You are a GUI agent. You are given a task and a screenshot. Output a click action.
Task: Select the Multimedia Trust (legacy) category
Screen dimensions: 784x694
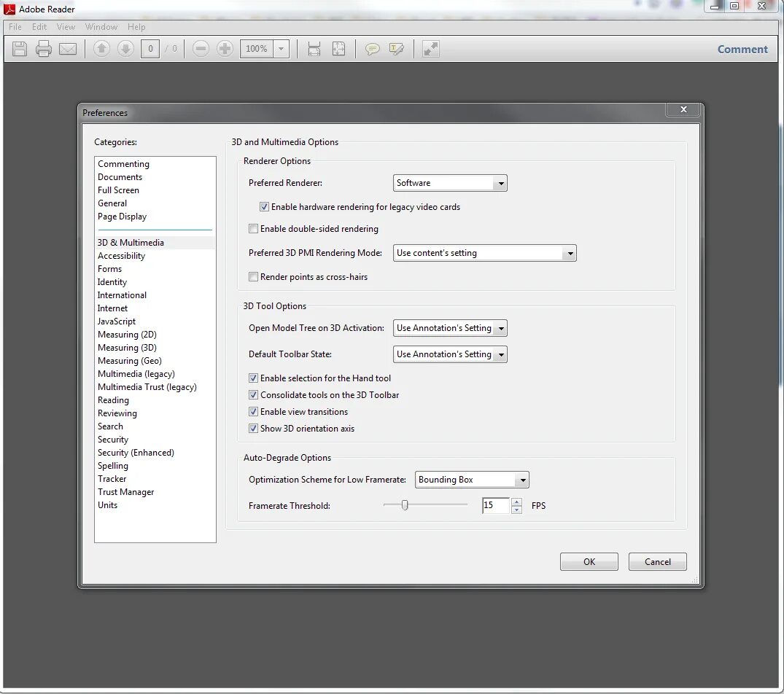click(147, 387)
